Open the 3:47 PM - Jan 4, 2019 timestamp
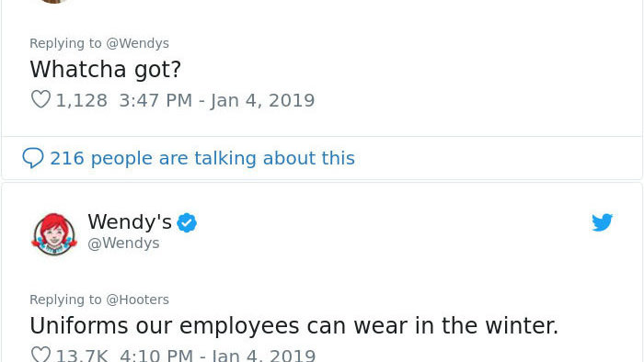 coord(217,100)
